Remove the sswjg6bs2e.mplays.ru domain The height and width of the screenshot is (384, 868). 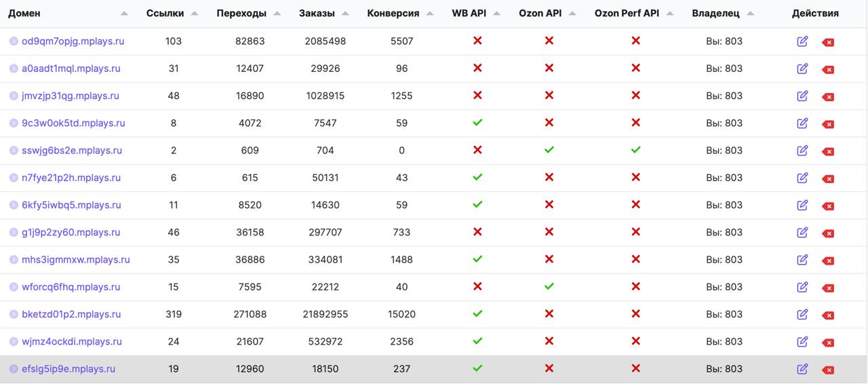[x=828, y=151]
